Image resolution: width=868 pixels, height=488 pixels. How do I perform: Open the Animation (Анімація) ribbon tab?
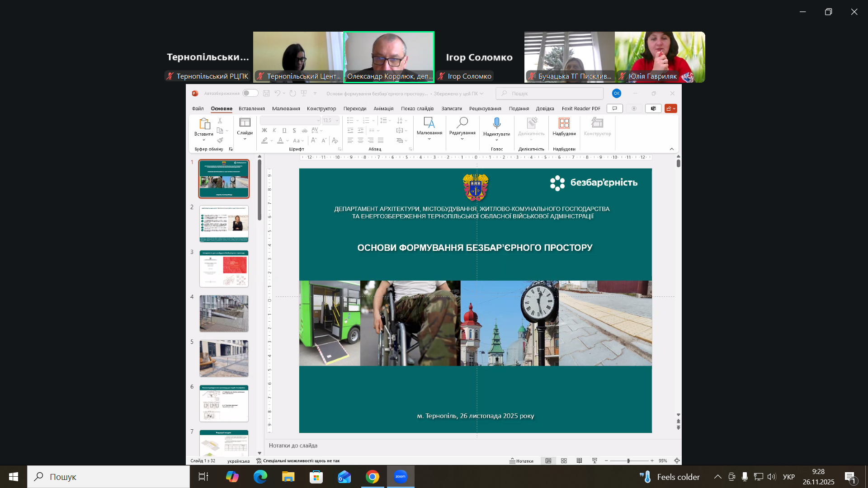tap(383, 108)
